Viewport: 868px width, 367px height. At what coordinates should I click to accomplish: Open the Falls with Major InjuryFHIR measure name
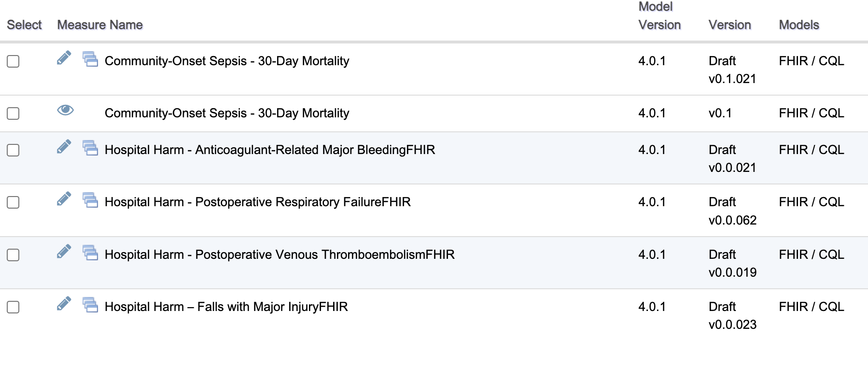pyautogui.click(x=226, y=307)
